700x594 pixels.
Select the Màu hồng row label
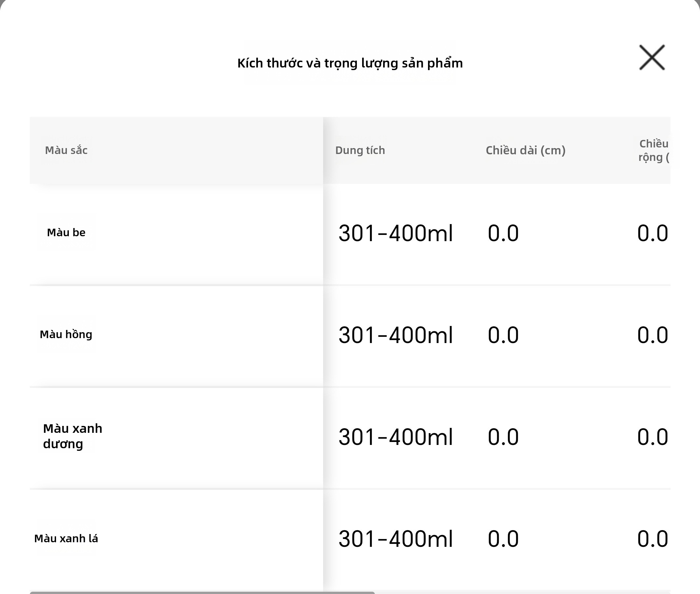66,334
